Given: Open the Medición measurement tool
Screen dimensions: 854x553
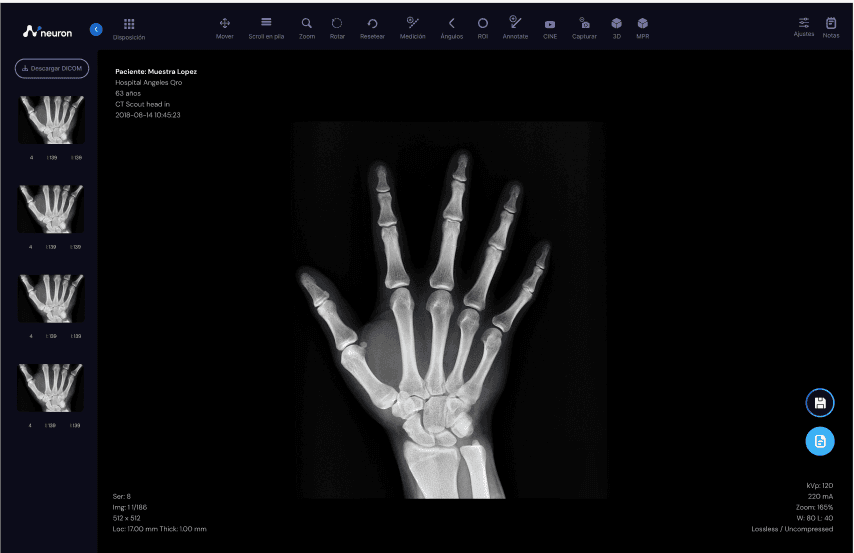Looking at the screenshot, I should [413, 23].
